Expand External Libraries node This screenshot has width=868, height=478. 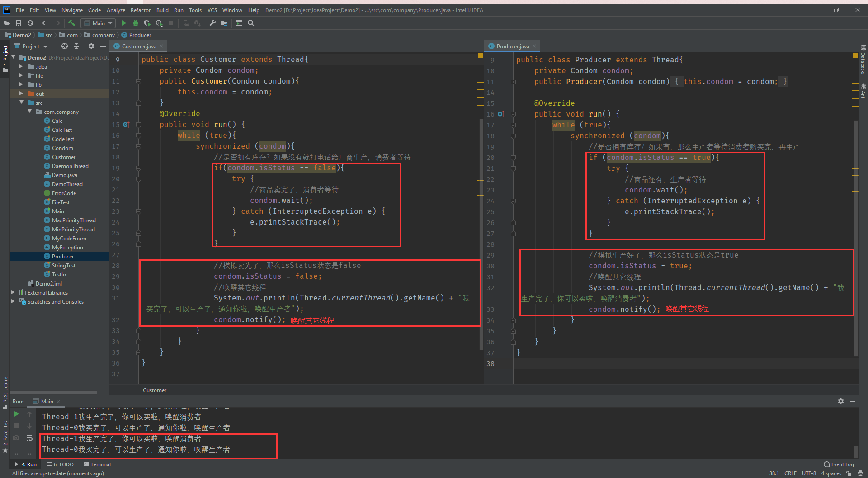click(x=13, y=292)
